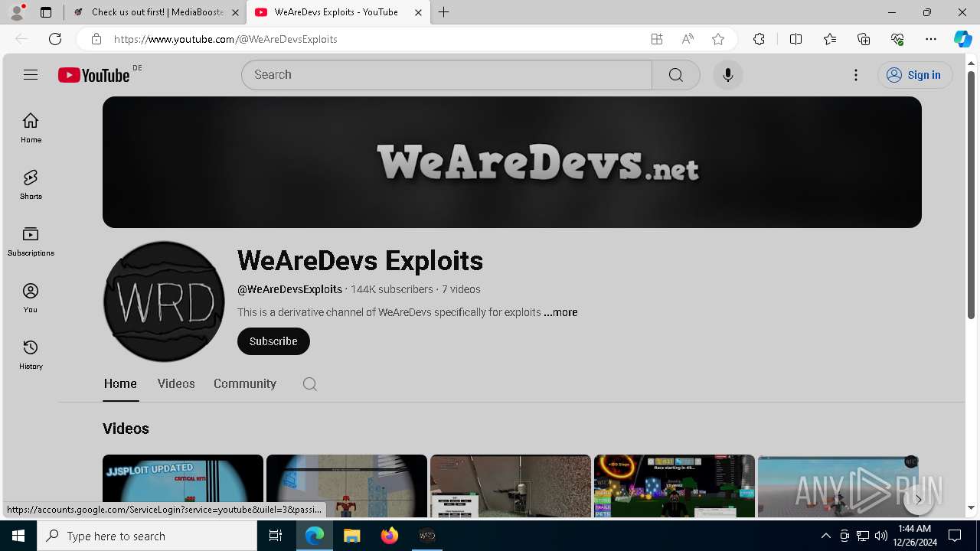Open Collections panel
980x551 pixels.
(864, 39)
